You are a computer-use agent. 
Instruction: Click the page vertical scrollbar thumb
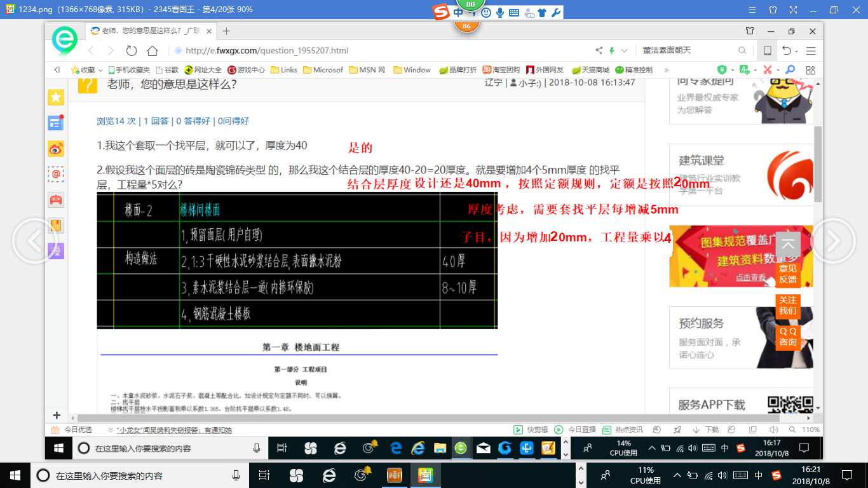pyautogui.click(x=818, y=164)
